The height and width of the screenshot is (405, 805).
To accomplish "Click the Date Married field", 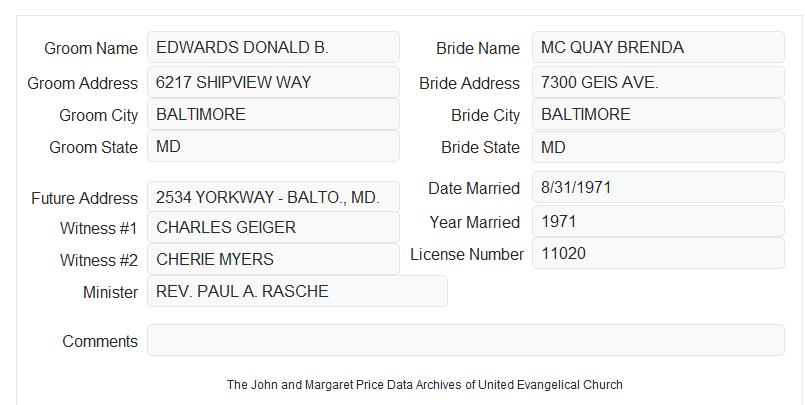I will click(658, 187).
